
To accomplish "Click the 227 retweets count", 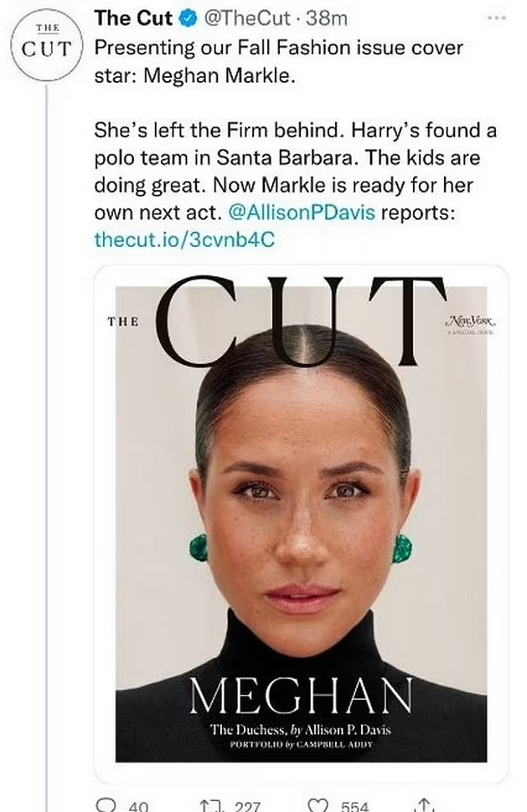I will [246, 806].
